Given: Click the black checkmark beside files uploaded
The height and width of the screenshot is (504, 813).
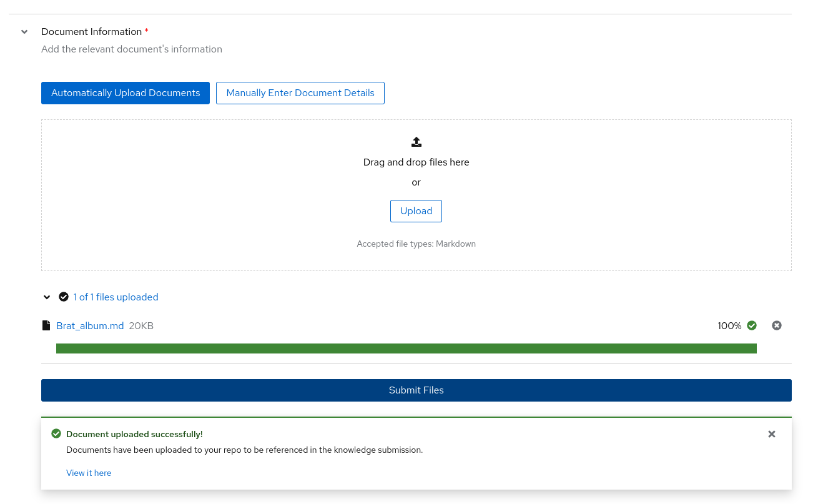Looking at the screenshot, I should click(x=64, y=297).
